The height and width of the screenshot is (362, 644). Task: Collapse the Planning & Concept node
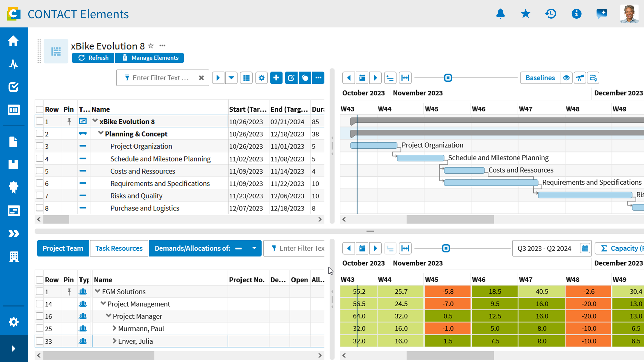coord(100,133)
